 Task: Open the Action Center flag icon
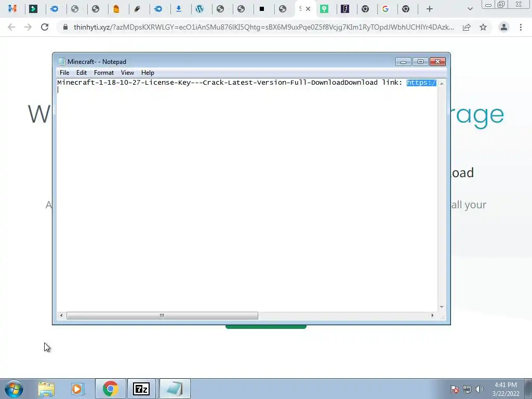(x=455, y=389)
